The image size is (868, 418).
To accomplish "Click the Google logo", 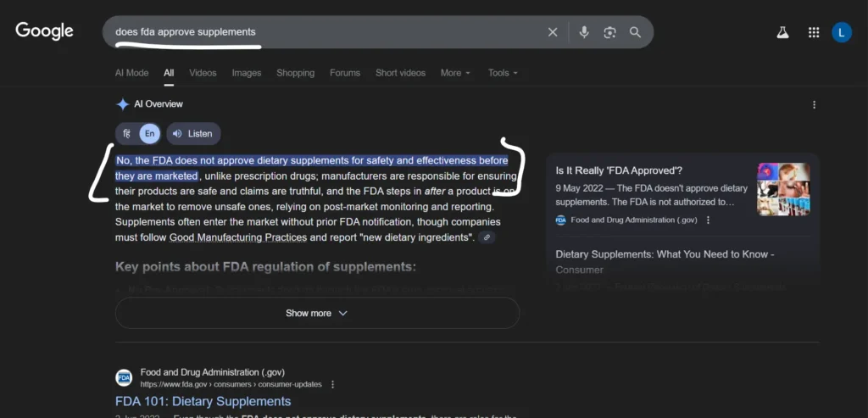I will point(44,31).
